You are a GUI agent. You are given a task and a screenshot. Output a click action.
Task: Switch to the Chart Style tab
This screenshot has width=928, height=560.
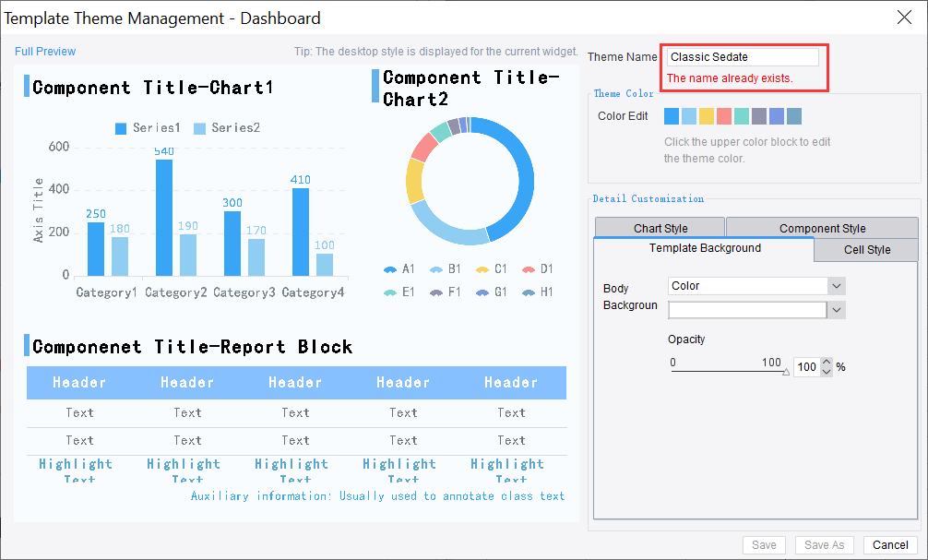(x=660, y=228)
